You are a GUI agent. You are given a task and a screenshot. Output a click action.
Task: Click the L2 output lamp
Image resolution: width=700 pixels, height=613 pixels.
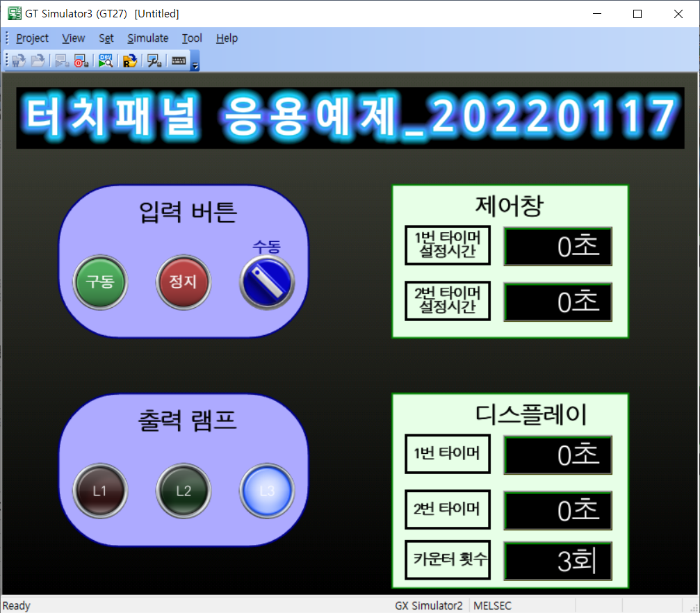tap(184, 491)
